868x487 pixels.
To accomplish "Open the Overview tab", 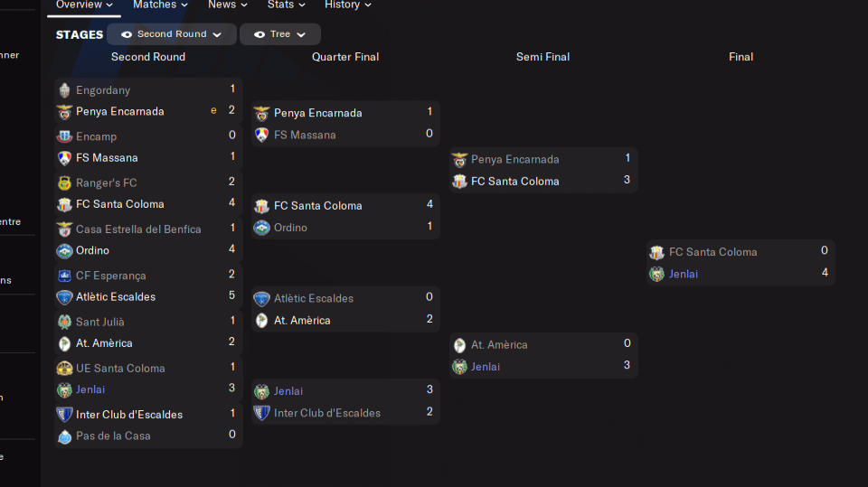I will pyautogui.click(x=84, y=5).
